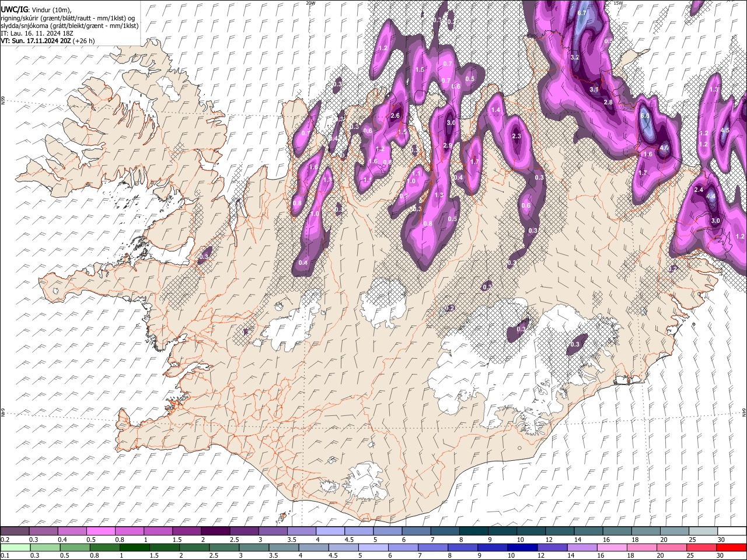Select the upper legend swatch between 18 and 20

click(646, 531)
